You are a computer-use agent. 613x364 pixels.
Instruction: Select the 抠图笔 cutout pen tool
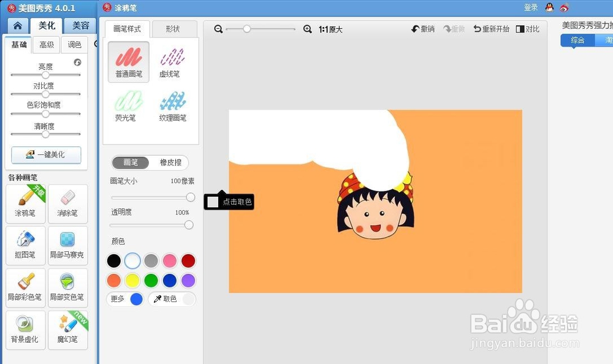pos(26,246)
